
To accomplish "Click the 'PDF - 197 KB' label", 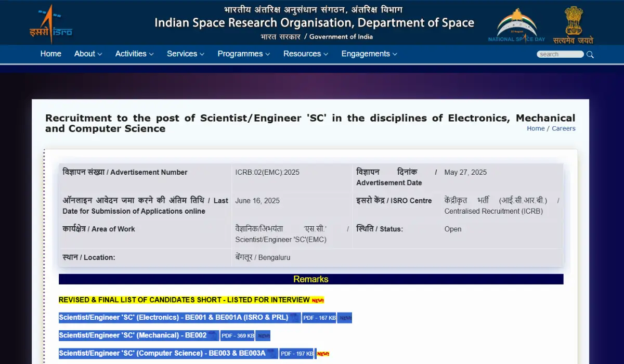I will 296,354.
